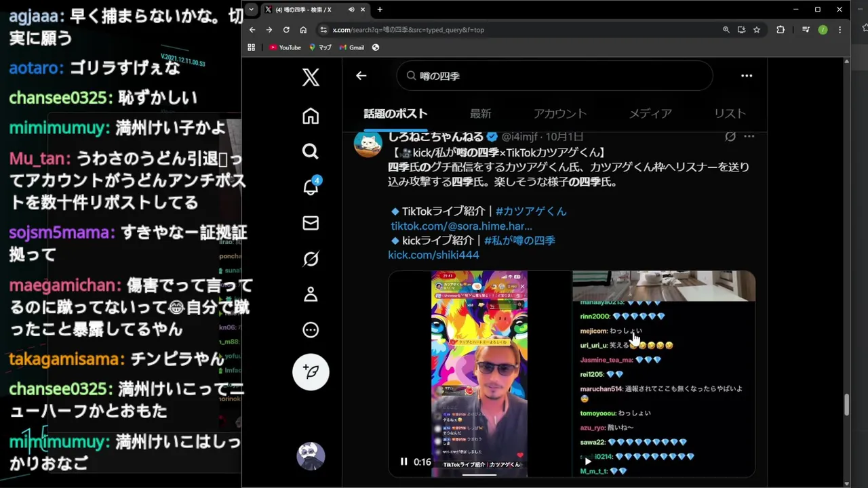Mute the tab using the speaker icon

(351, 9)
